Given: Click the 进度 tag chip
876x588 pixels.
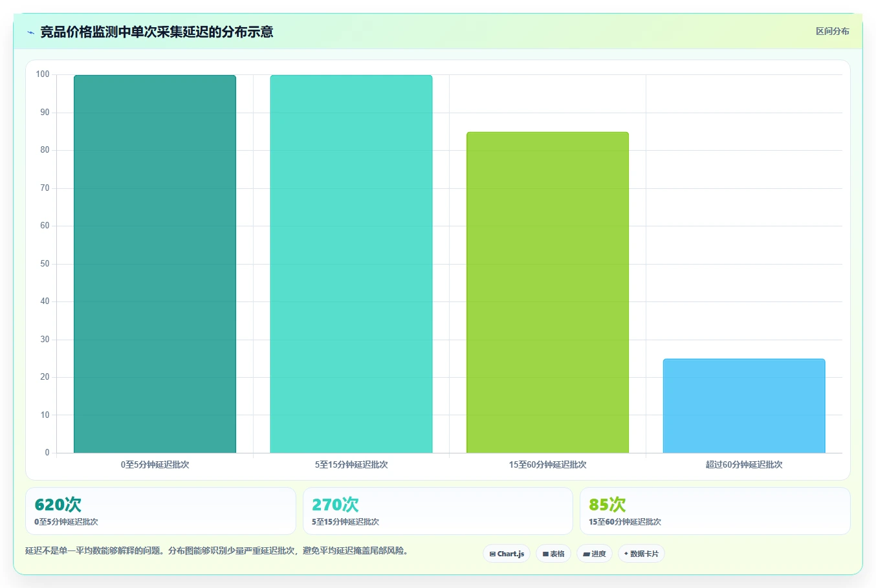Looking at the screenshot, I should (594, 554).
